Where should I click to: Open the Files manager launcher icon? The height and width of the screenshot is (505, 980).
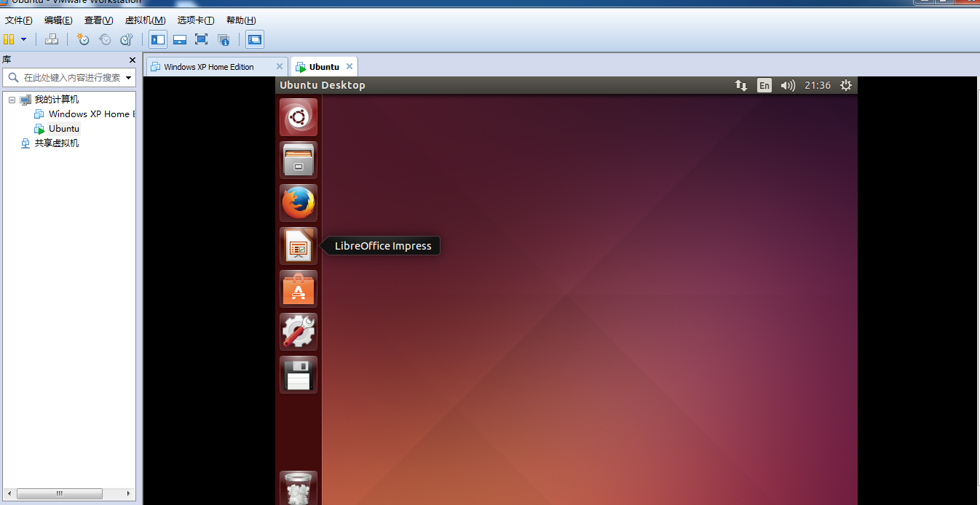point(299,160)
